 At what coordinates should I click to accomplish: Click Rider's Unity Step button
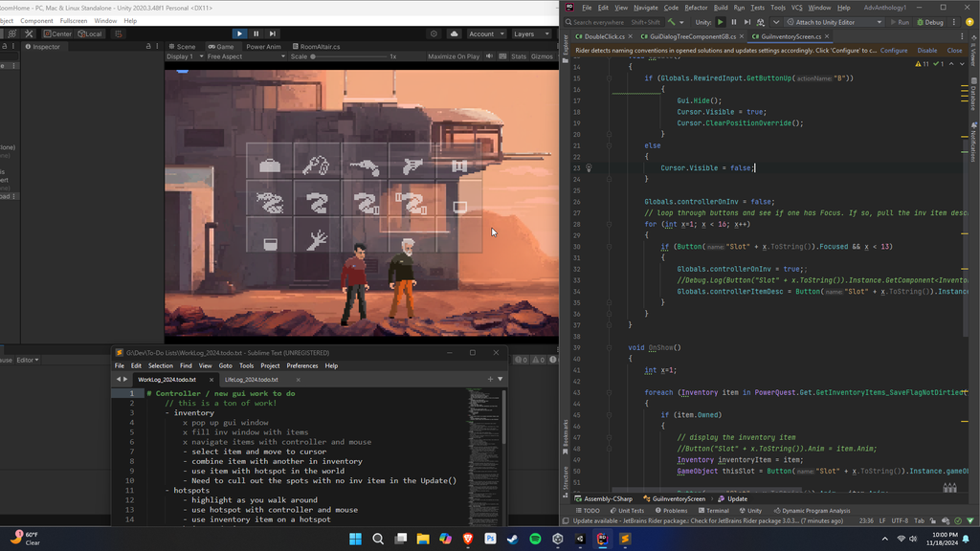pyautogui.click(x=746, y=23)
